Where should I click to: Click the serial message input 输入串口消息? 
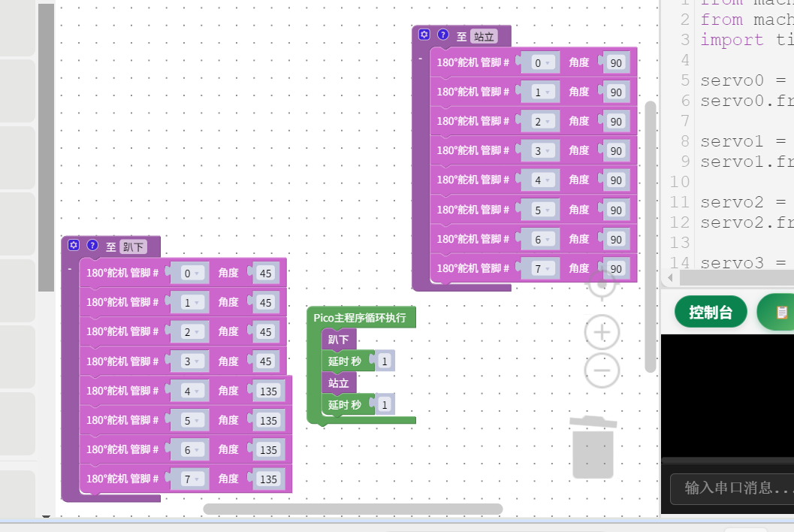coord(732,488)
